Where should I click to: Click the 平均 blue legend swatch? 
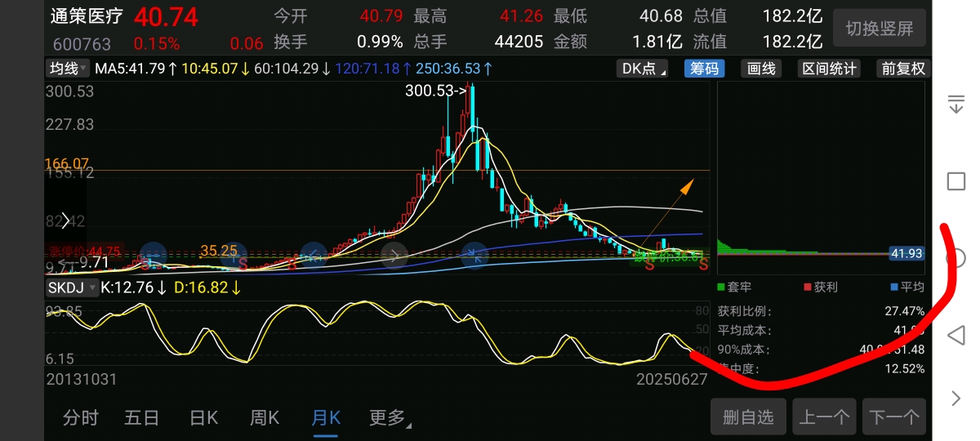click(895, 287)
